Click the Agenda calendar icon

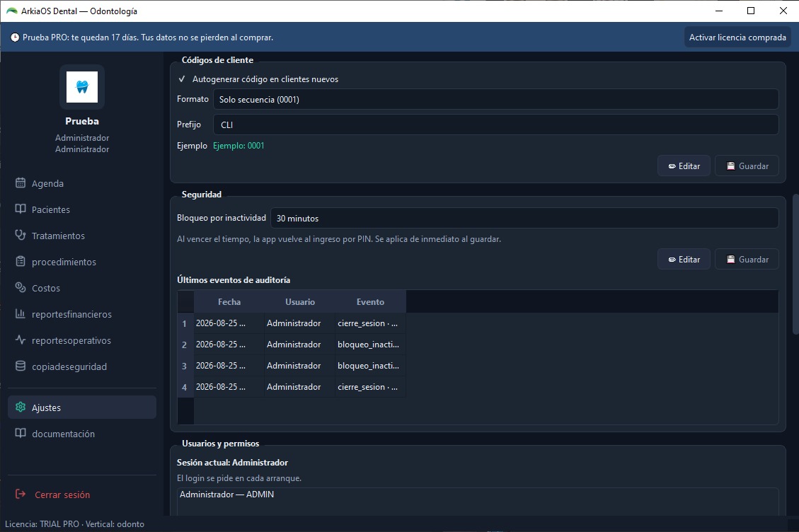tap(21, 183)
